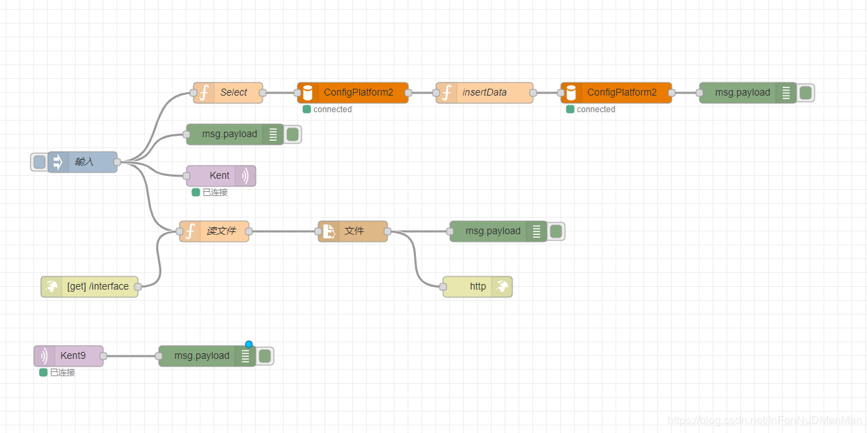Click the wire between 读文件 and 文件

pos(284,231)
